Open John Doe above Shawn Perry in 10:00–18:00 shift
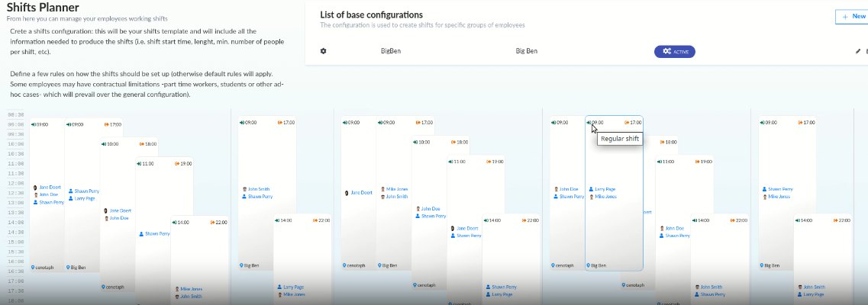 431,209
